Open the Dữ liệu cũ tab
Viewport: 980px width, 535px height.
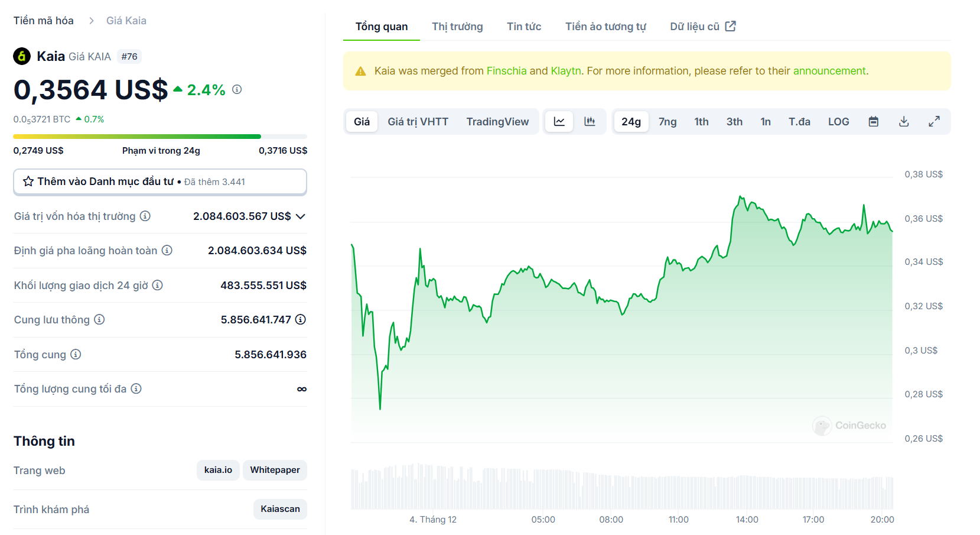coord(703,27)
